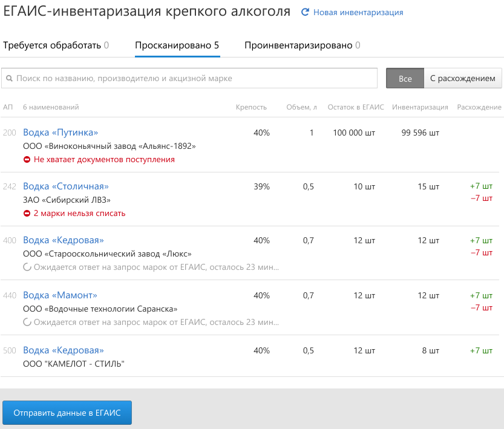
Task: Toggle the С расхождением filter
Action: 462,78
